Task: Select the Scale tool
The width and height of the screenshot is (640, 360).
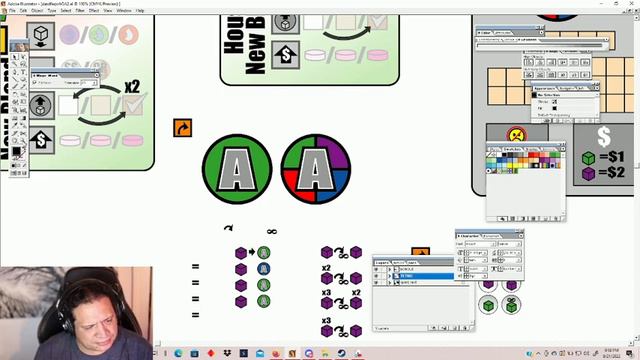Action: click(23, 94)
